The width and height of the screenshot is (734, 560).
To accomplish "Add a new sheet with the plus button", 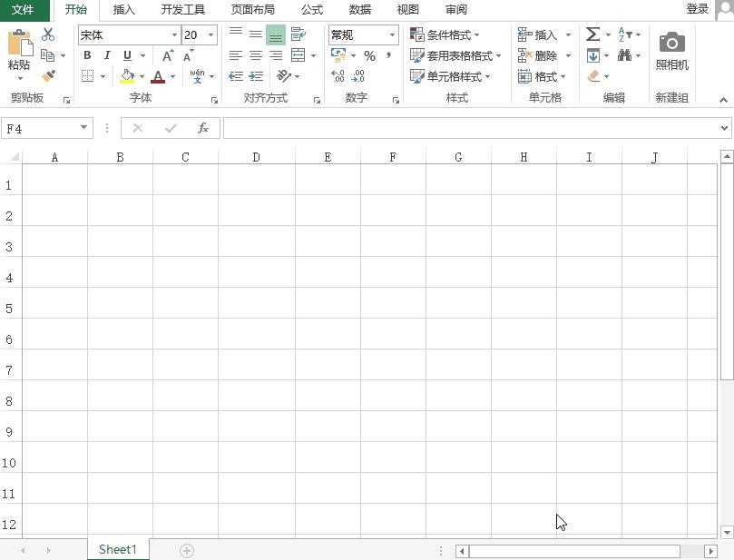I will tap(185, 550).
